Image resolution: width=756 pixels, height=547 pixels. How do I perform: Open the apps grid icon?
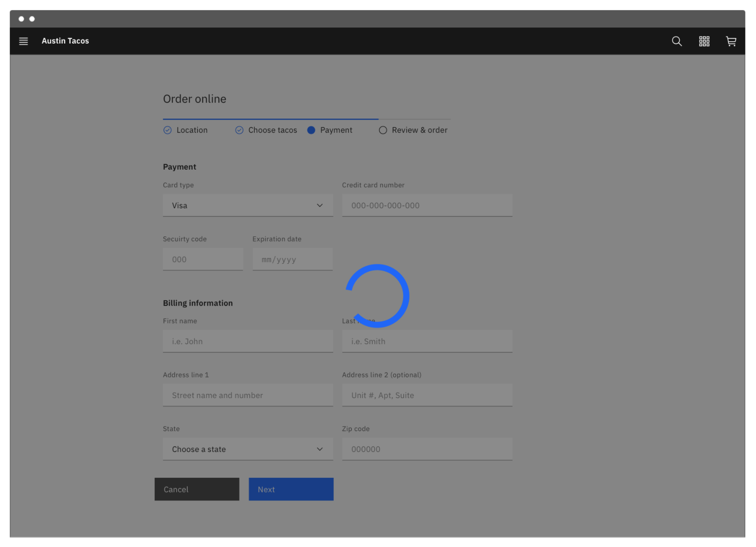pos(704,41)
